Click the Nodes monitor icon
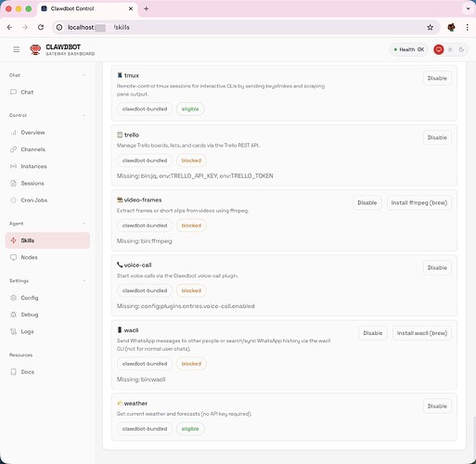 tap(13, 257)
